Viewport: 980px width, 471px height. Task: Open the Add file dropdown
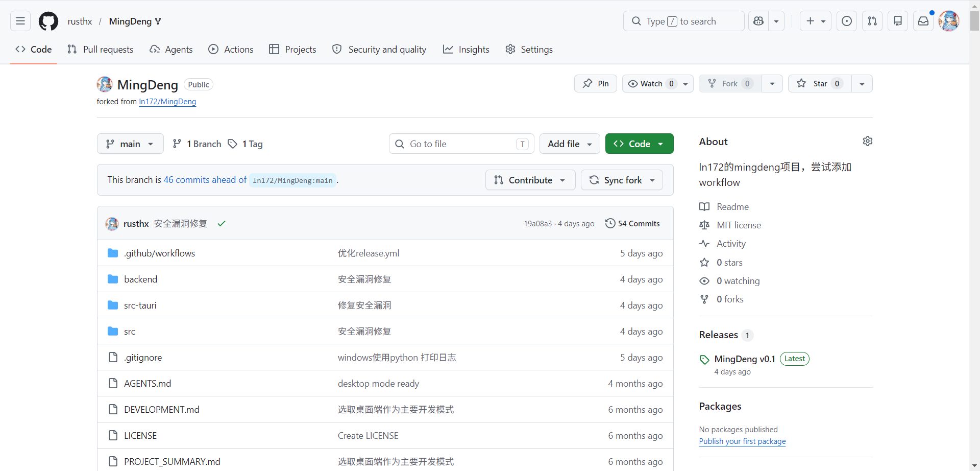[569, 144]
